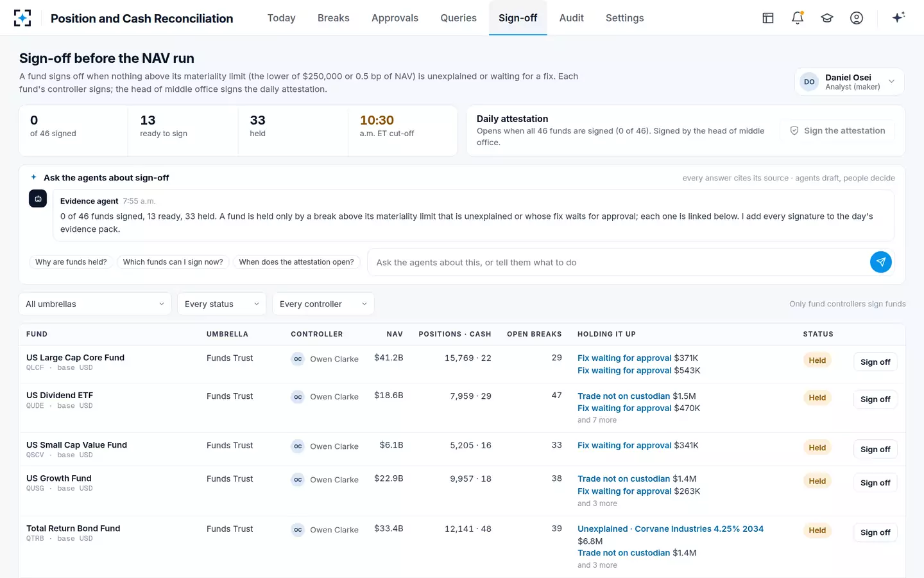Focus the Ask the agents input field
Screen dimensions: 924x578
pyautogui.click(x=619, y=262)
